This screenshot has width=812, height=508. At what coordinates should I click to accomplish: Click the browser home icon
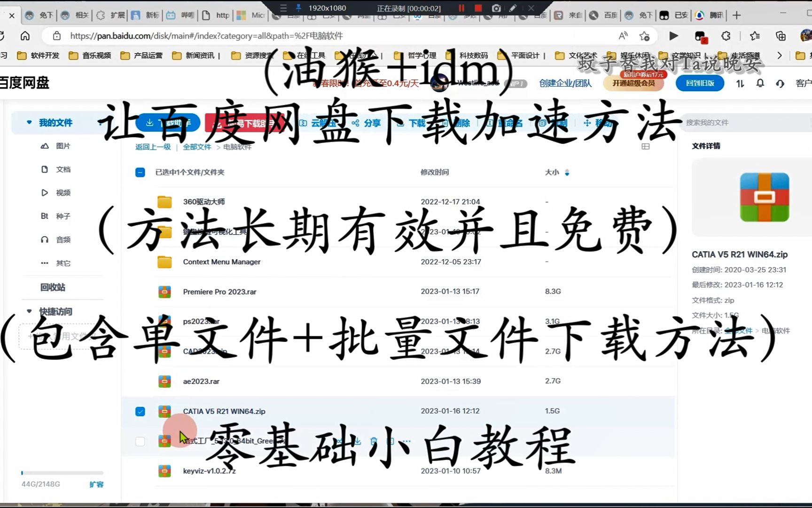pos(25,36)
